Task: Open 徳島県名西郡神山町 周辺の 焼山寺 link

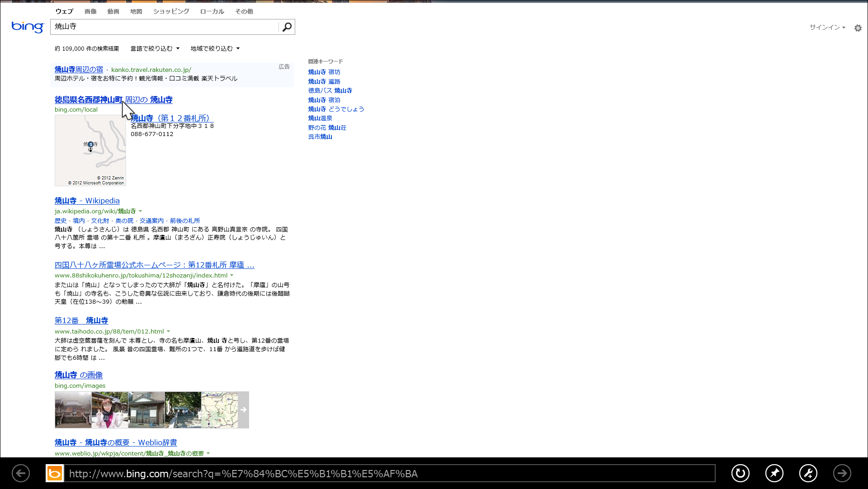Action: (x=113, y=100)
